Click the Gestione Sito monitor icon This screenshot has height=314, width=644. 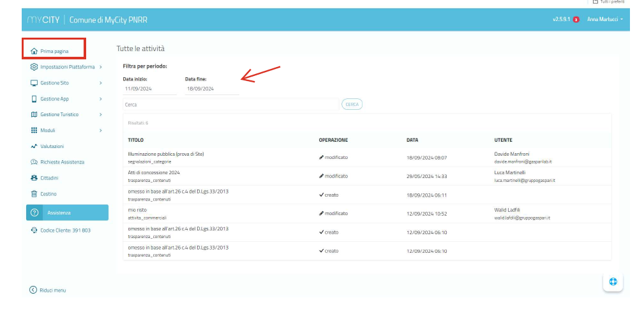tap(34, 83)
